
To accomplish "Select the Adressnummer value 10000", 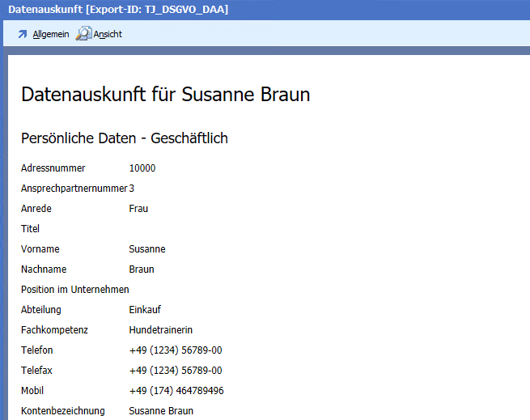I will click(142, 168).
